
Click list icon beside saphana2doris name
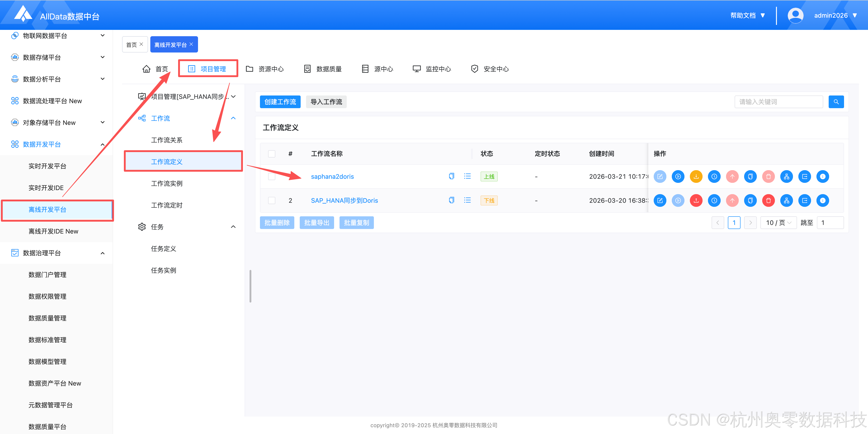pyautogui.click(x=467, y=176)
